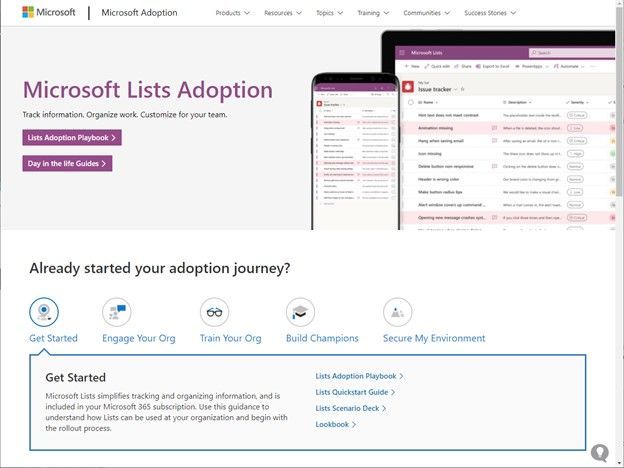Click the phone mockup image
The height and width of the screenshot is (468, 624).
[x=355, y=152]
